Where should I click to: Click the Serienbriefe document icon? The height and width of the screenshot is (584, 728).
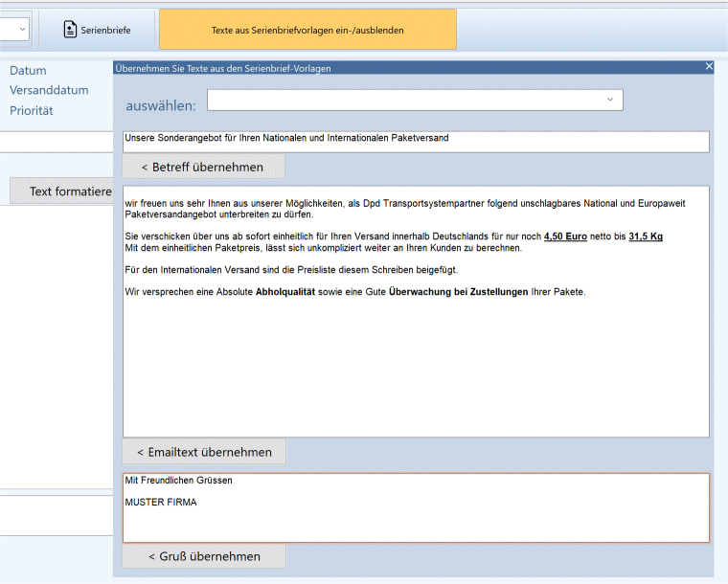pos(70,30)
